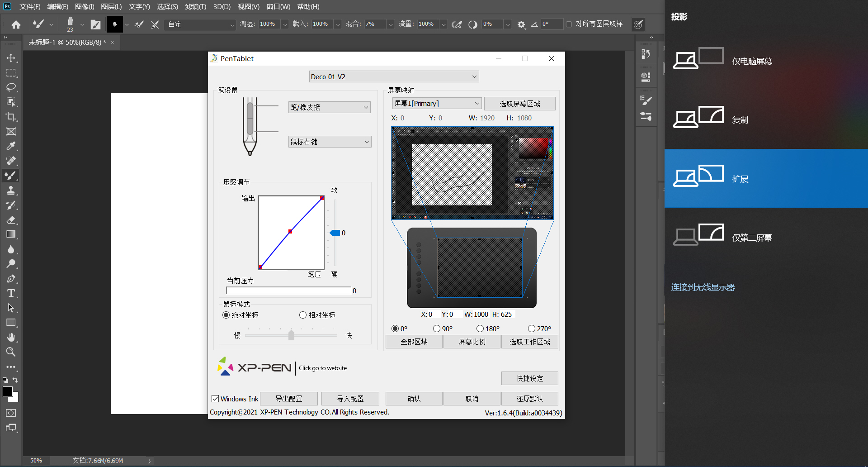Select the Crop tool
868x467 pixels.
pyautogui.click(x=11, y=117)
